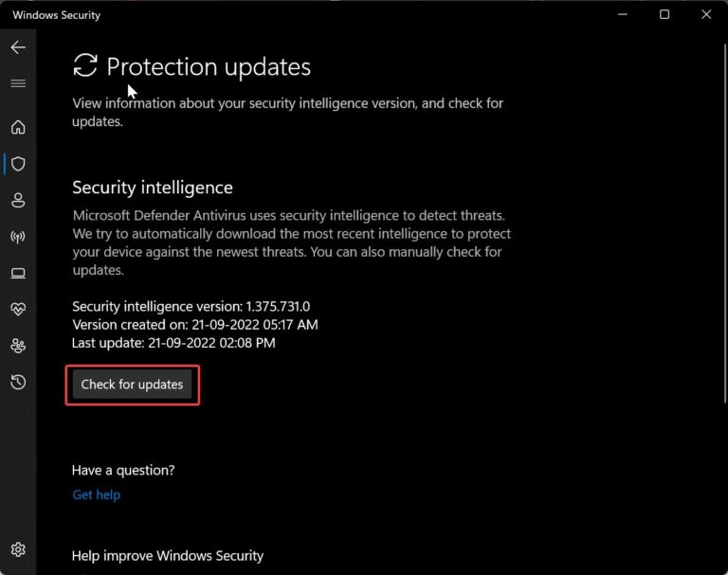Open Device performance & health heart icon

(x=18, y=309)
